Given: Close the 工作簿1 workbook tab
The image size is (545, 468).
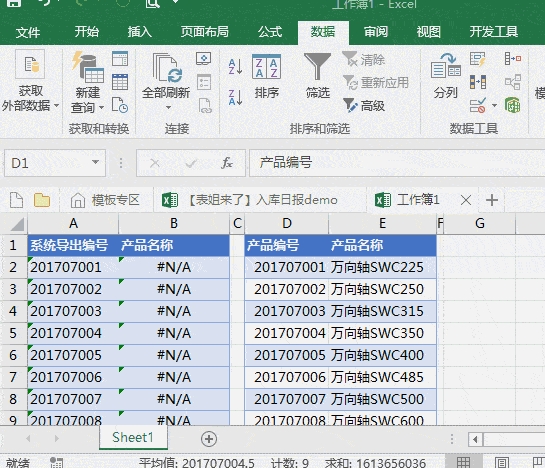Looking at the screenshot, I should point(466,200).
